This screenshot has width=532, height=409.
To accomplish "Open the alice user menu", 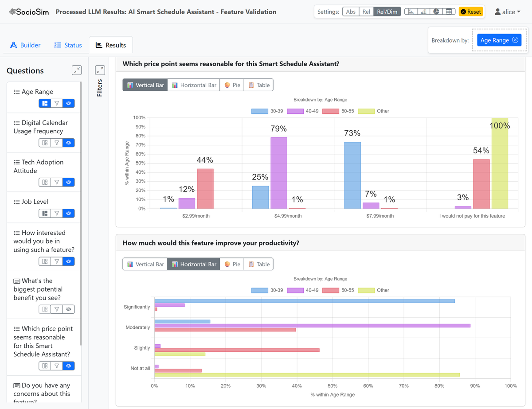I will pyautogui.click(x=508, y=12).
